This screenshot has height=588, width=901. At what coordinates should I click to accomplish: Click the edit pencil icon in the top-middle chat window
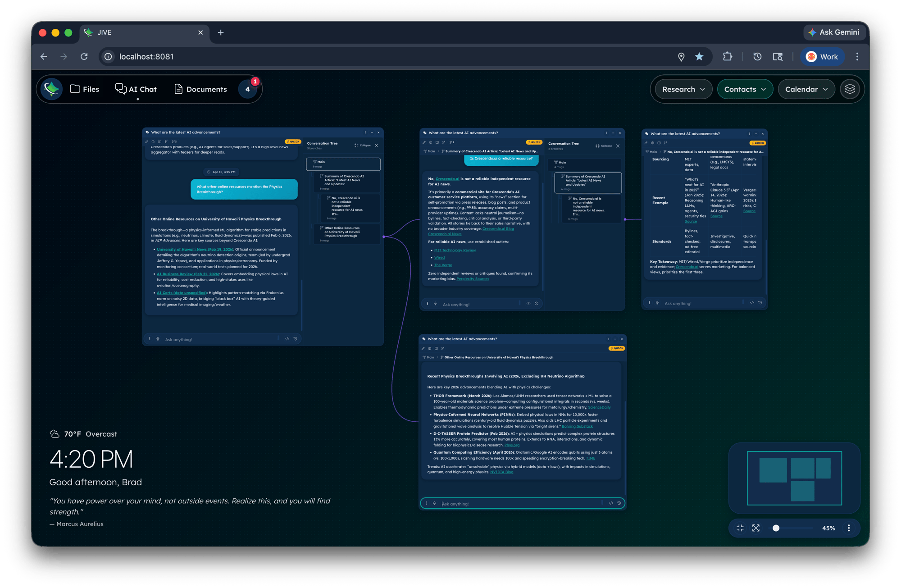pos(424,142)
